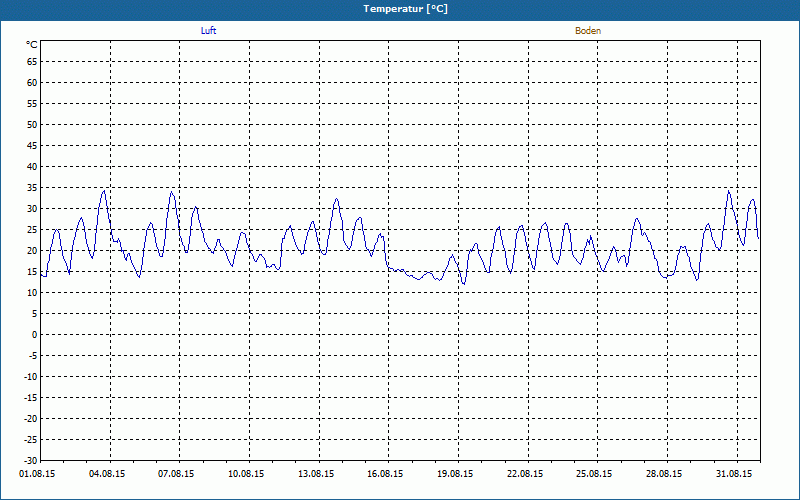Click the 16.08.15 date label

coord(385,474)
